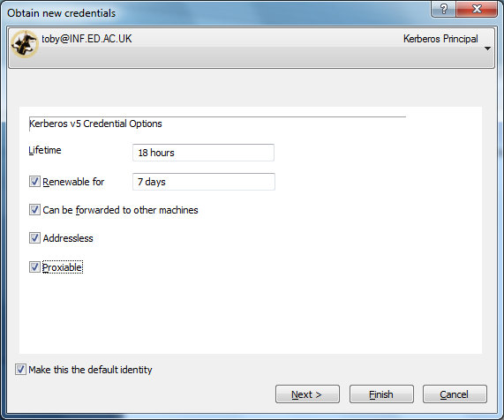Click the Kerberos dog identity icon
The width and height of the screenshot is (504, 420).
pos(25,44)
